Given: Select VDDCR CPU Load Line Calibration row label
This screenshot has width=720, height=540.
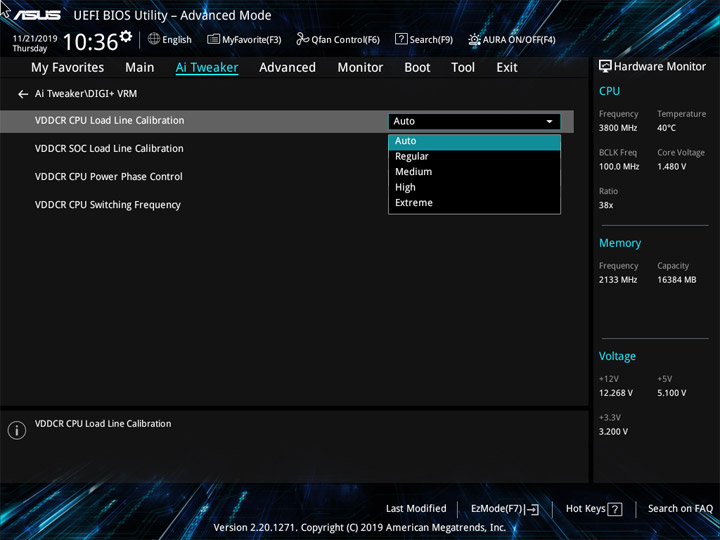Looking at the screenshot, I should pyautogui.click(x=109, y=120).
